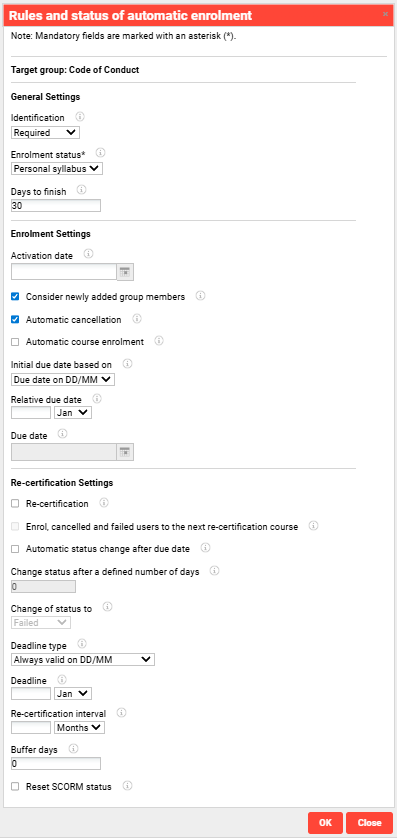This screenshot has height=838, width=397.
Task: Click the Re-certification interval number field
Action: pyautogui.click(x=31, y=727)
